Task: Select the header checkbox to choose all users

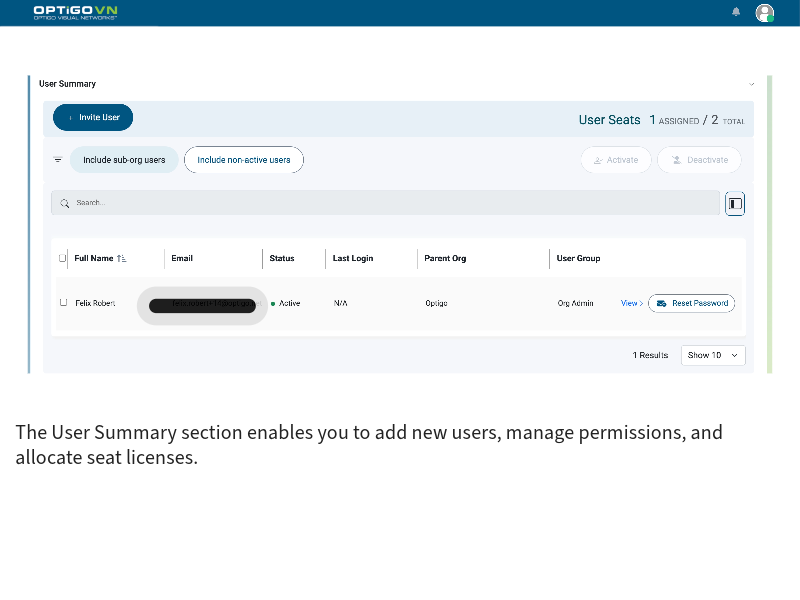Action: (62, 257)
